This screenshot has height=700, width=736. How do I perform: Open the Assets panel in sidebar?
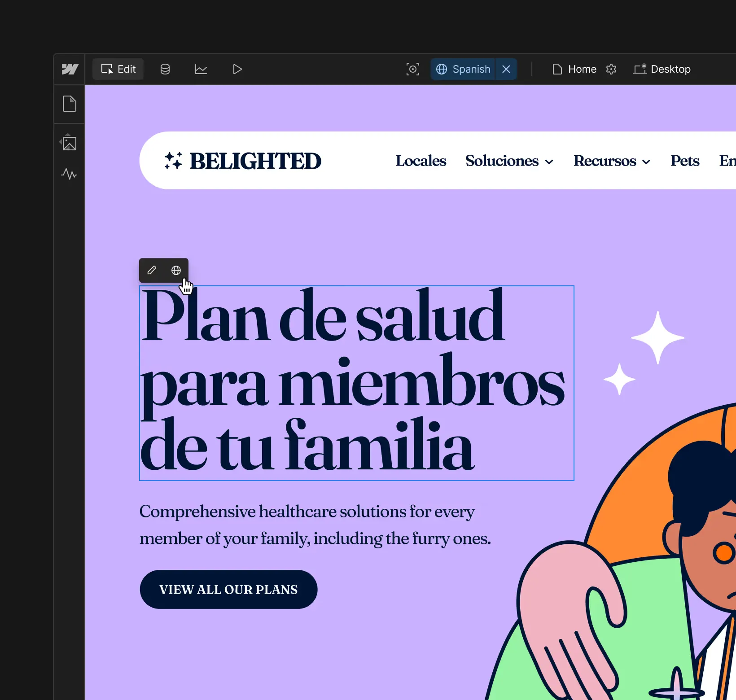tap(69, 143)
